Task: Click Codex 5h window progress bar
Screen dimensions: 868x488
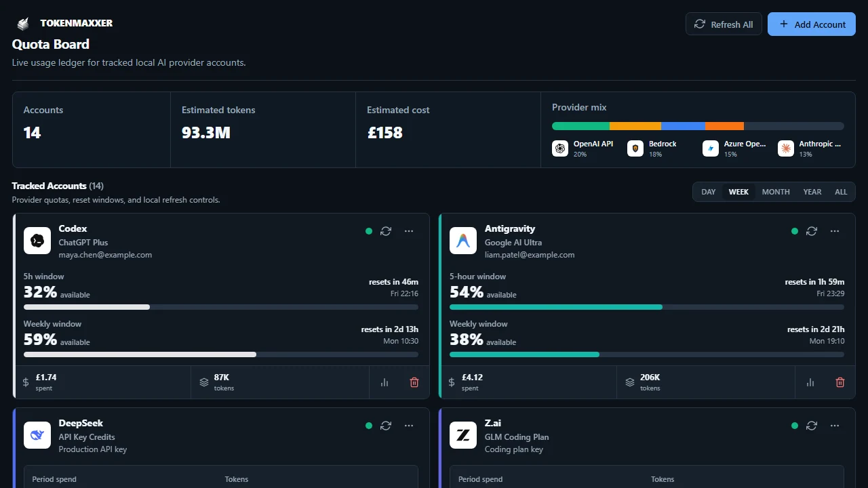Action: pyautogui.click(x=221, y=307)
